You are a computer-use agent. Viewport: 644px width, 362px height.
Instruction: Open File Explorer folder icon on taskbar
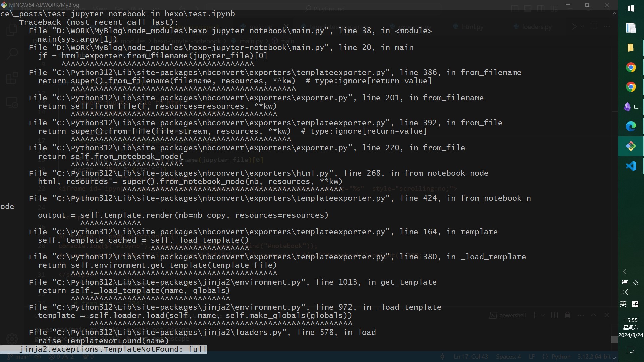pyautogui.click(x=631, y=48)
